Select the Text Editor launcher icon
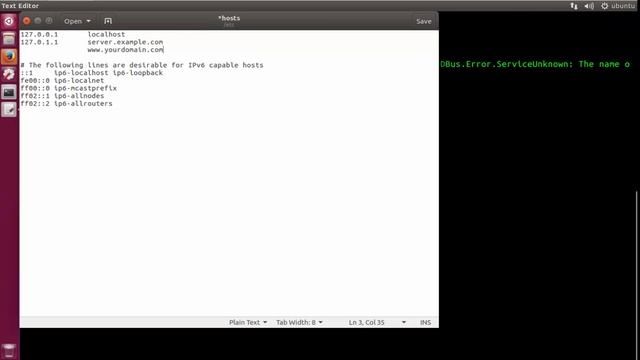Screen dimensions: 640x360 (9, 110)
